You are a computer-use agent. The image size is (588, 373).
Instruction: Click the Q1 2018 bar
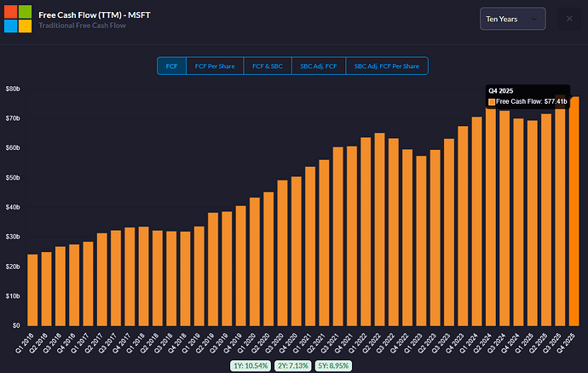pos(144,276)
